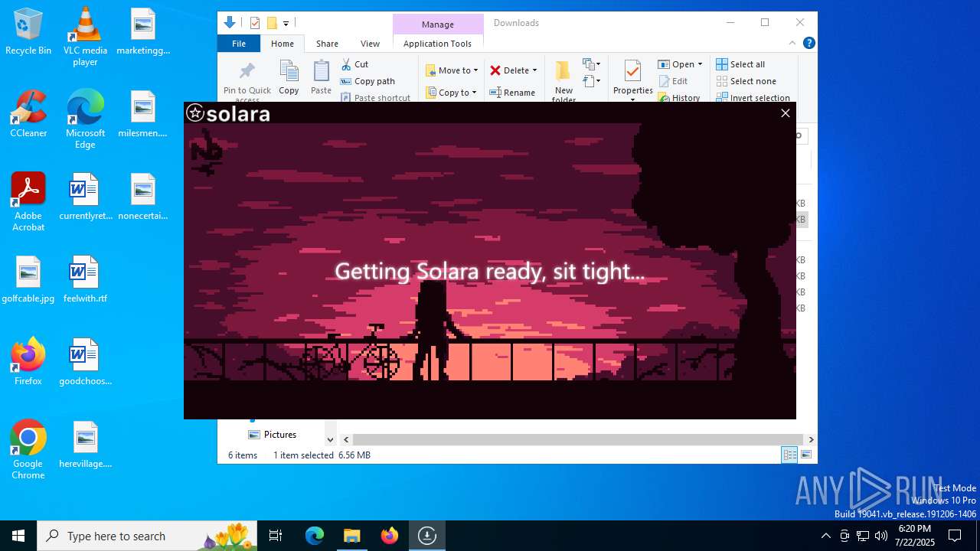Switch to details view in Explorer status bar

pyautogui.click(x=789, y=455)
